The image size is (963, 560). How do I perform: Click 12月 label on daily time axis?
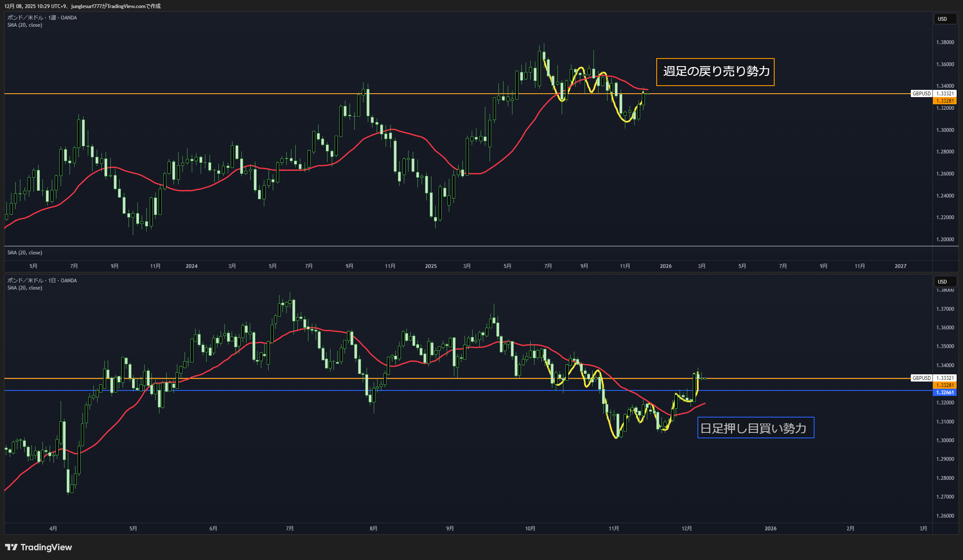[x=686, y=529]
